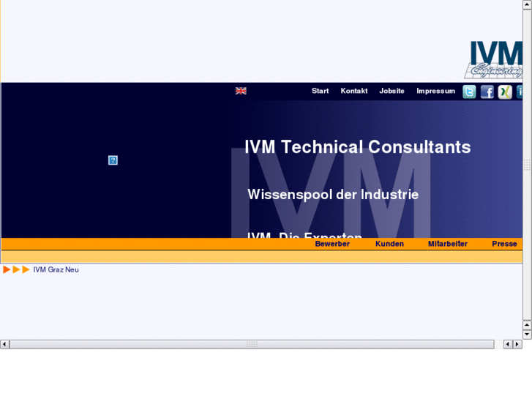Open the Impressum page

click(x=436, y=91)
